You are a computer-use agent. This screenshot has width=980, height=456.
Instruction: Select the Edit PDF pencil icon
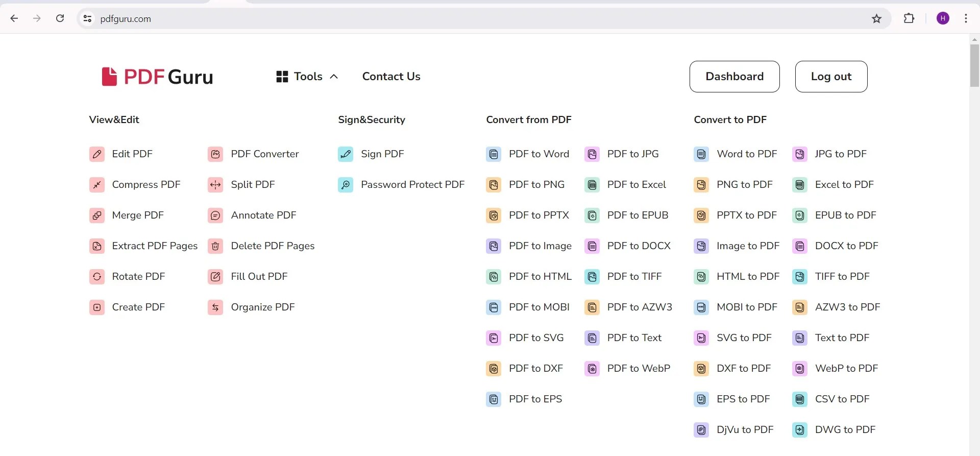(x=97, y=154)
